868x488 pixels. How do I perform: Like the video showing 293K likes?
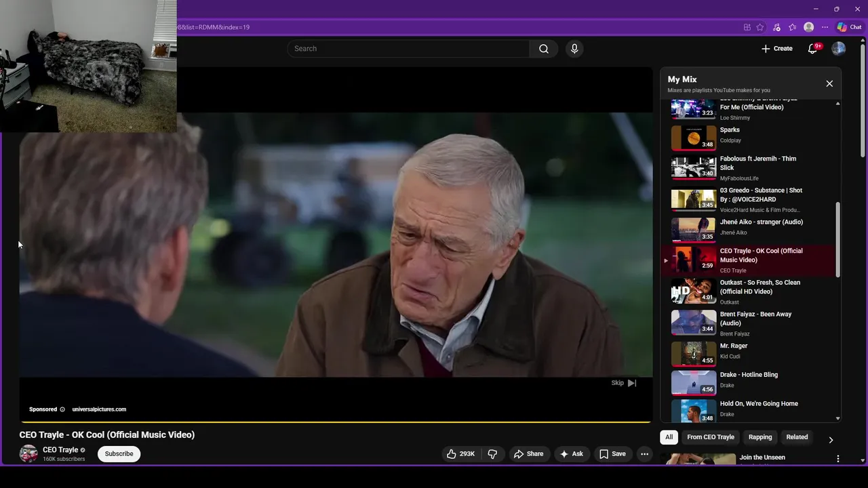[460, 454]
